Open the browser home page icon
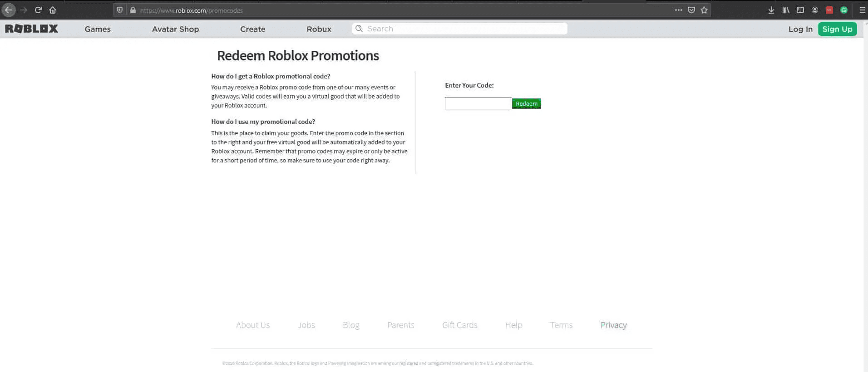 click(53, 10)
